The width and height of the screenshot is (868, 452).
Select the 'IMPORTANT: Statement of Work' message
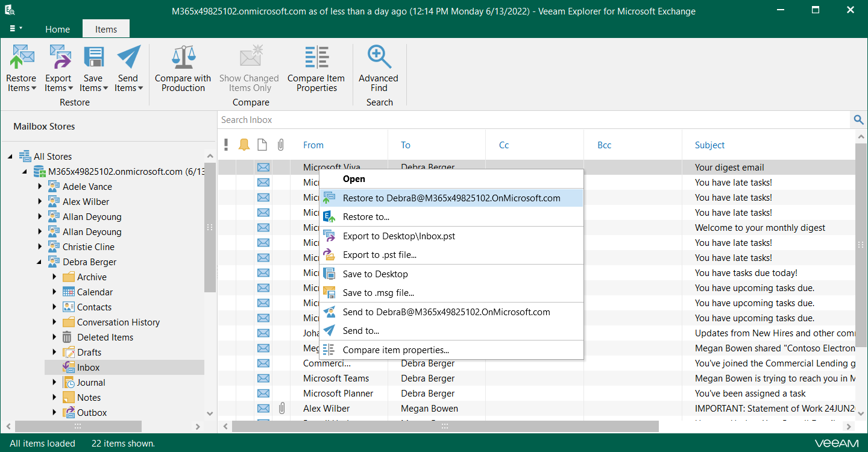536,409
